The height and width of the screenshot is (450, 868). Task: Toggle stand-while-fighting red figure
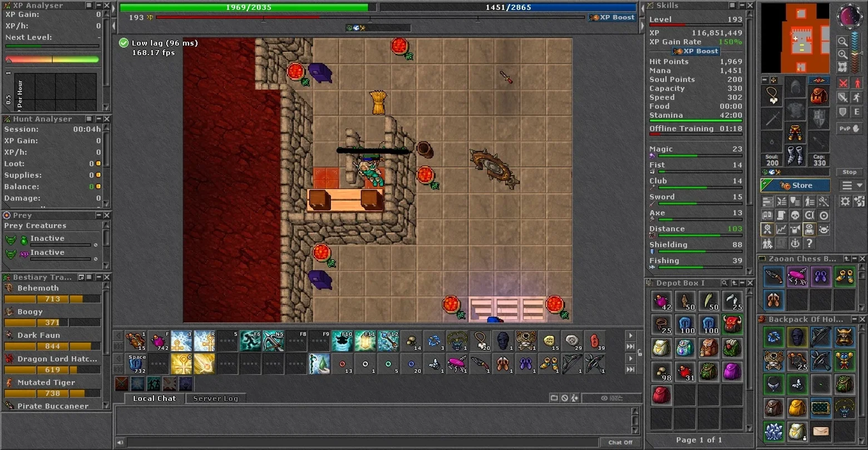(x=857, y=83)
